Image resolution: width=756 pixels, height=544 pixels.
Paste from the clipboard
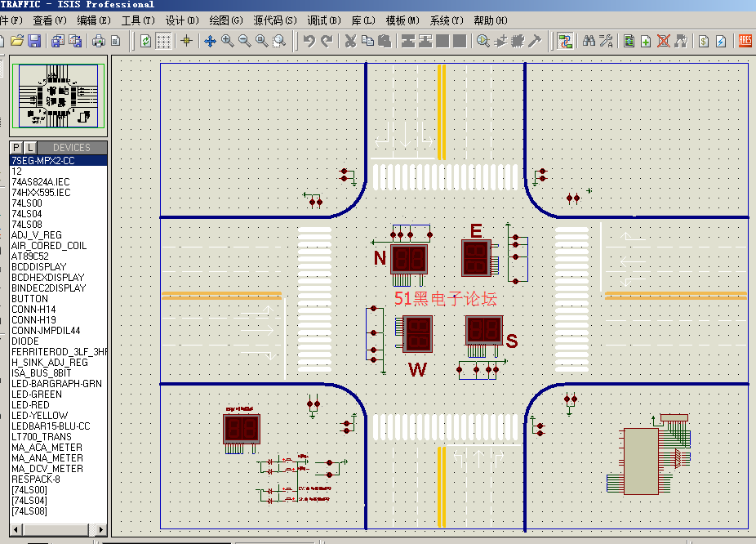tap(385, 41)
